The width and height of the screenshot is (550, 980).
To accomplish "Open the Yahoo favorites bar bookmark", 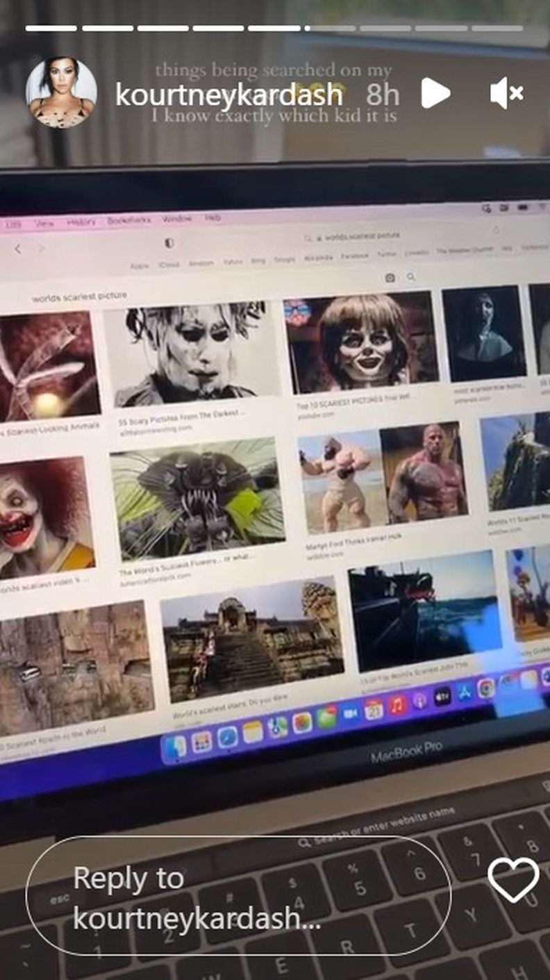I will 233,262.
